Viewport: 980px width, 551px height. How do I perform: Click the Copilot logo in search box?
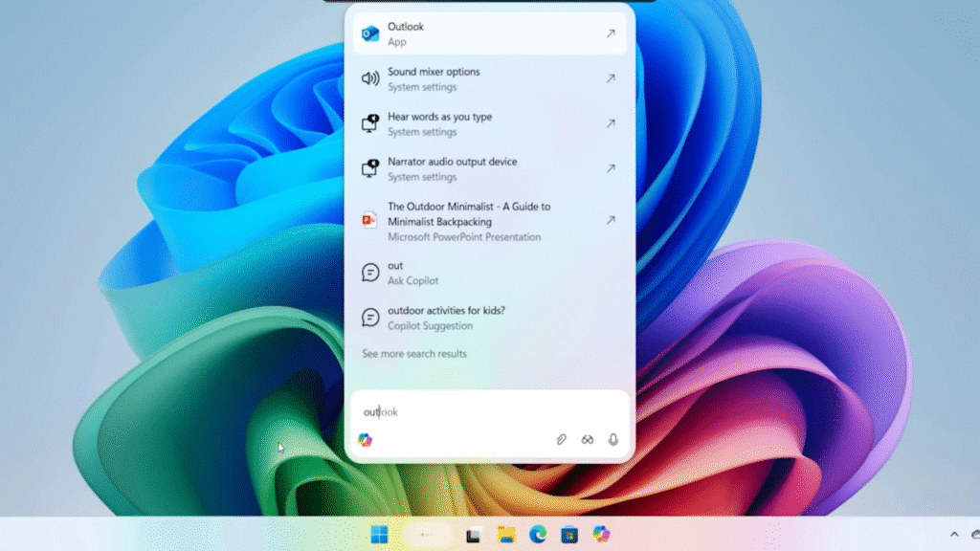(365, 440)
